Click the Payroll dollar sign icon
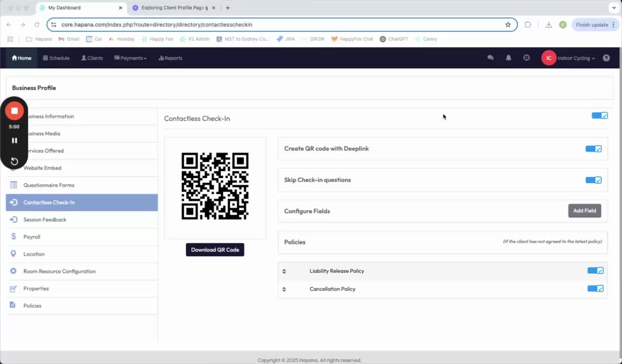 click(x=13, y=237)
